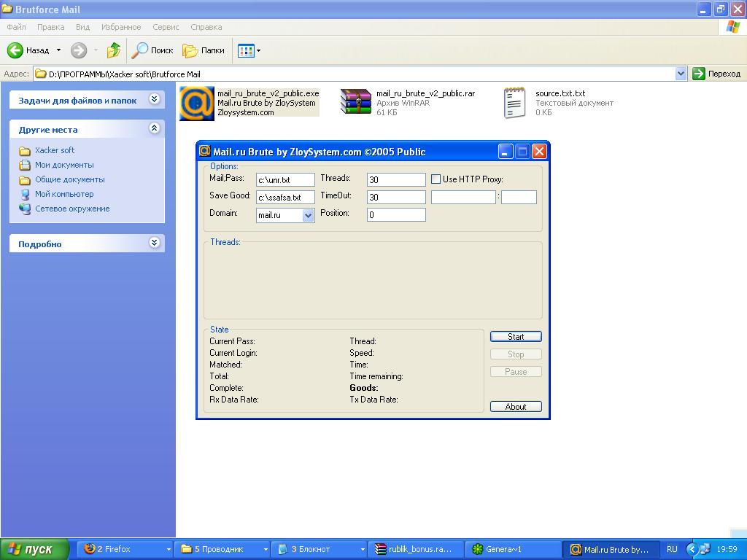Open the Search (Поиск) pane
The image size is (747, 560).
click(x=153, y=50)
